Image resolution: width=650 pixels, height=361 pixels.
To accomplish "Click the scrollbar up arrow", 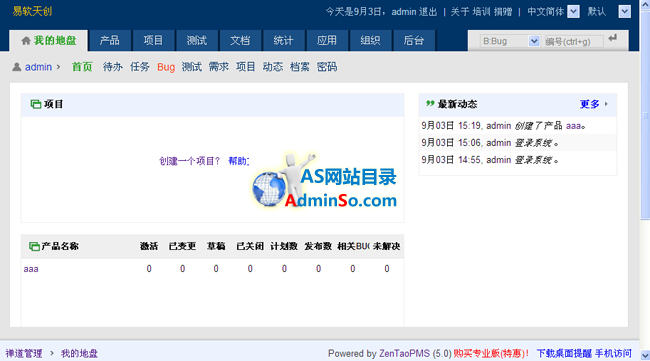I will [x=645, y=5].
